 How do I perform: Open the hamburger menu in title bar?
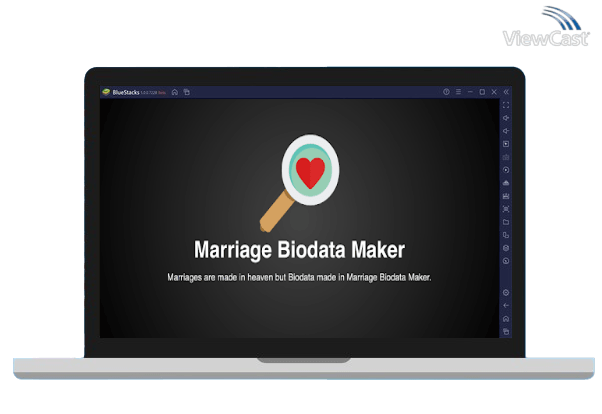pos(458,92)
